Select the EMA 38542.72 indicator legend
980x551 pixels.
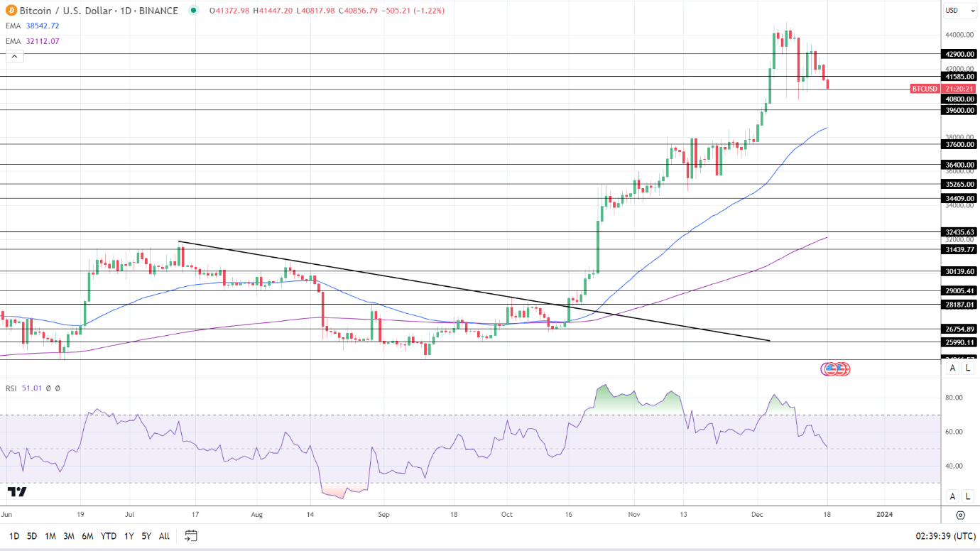(x=33, y=26)
